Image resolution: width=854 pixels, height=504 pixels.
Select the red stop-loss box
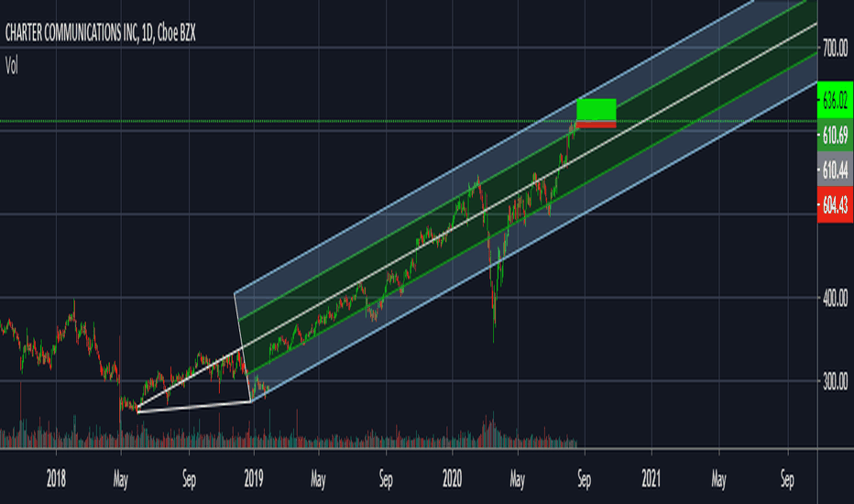point(597,125)
